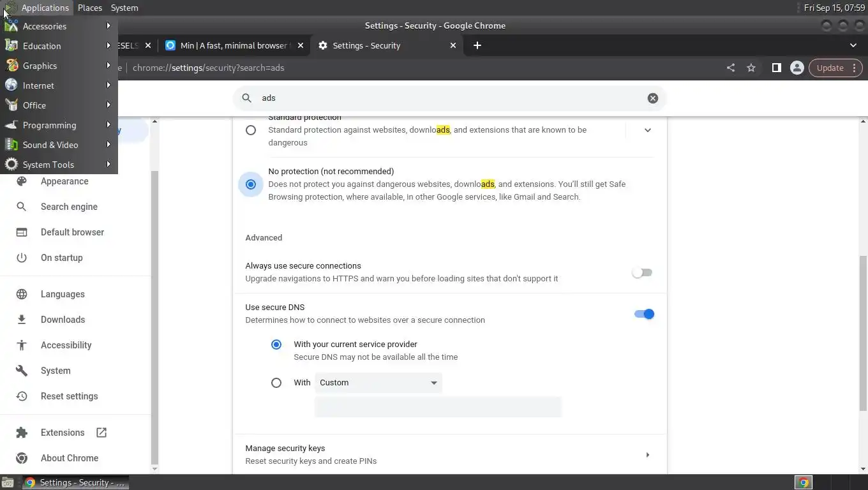Toggle the Chrome side panel icon
Screen dimensions: 868x490
coord(776,68)
